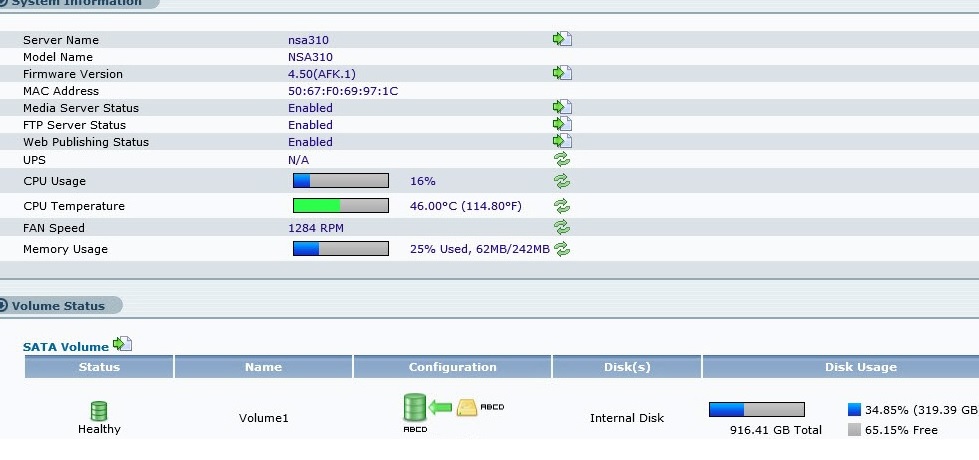The image size is (979, 460).
Task: Click the Healthy volume status icon
Action: [x=99, y=411]
